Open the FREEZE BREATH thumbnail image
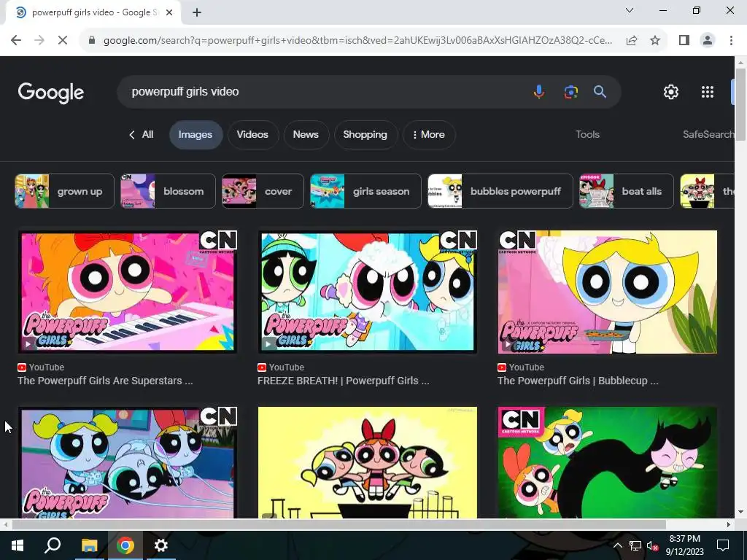This screenshot has width=747, height=560. 368,292
